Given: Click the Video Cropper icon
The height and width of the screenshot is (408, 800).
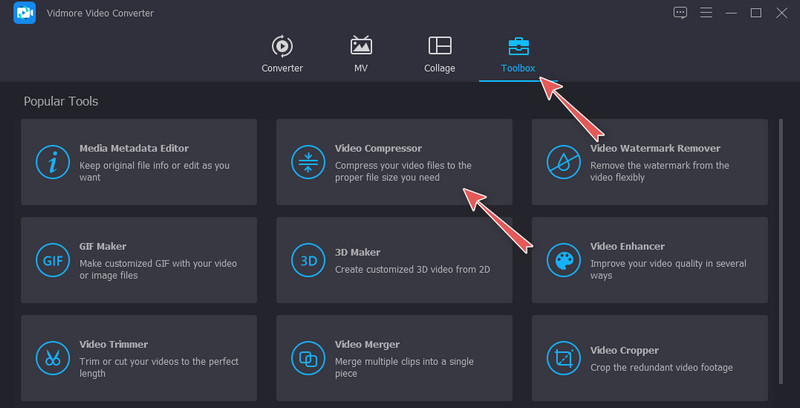Looking at the screenshot, I should click(562, 358).
